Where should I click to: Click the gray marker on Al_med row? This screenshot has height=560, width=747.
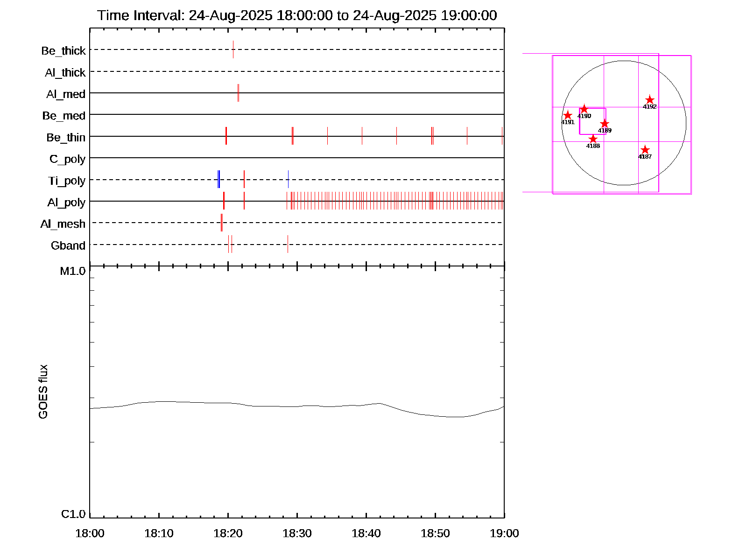238,93
